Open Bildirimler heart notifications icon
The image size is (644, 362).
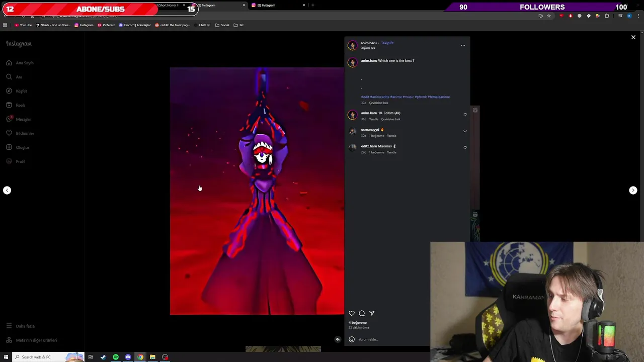pos(9,133)
